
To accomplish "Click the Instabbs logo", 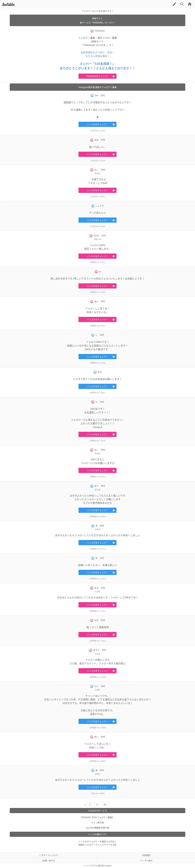I will pos(8,4).
